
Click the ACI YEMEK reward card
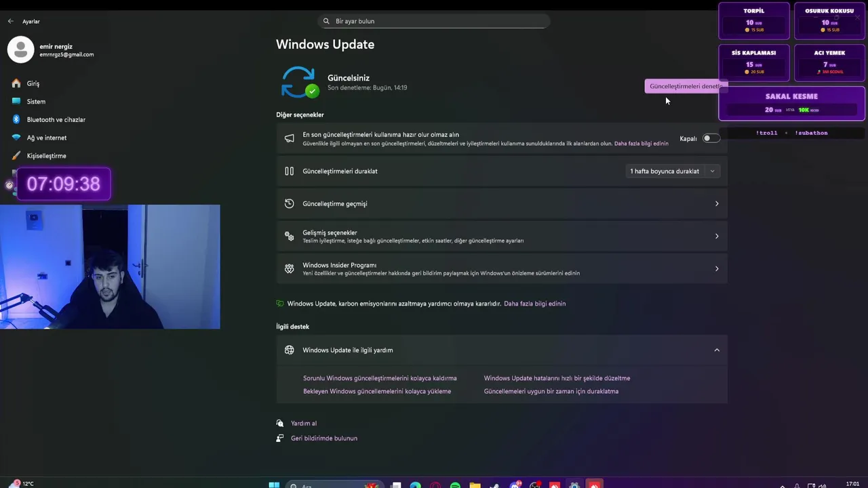(829, 62)
